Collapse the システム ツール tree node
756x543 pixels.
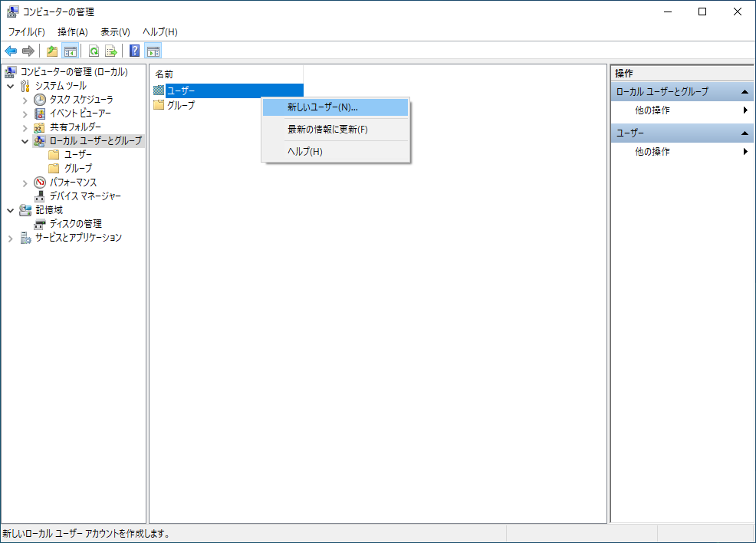coord(11,87)
